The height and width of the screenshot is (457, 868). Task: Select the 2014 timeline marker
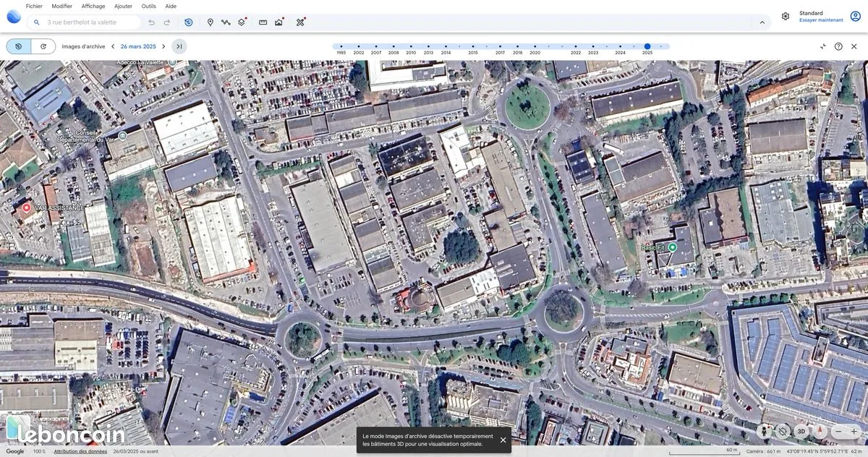[x=446, y=46]
